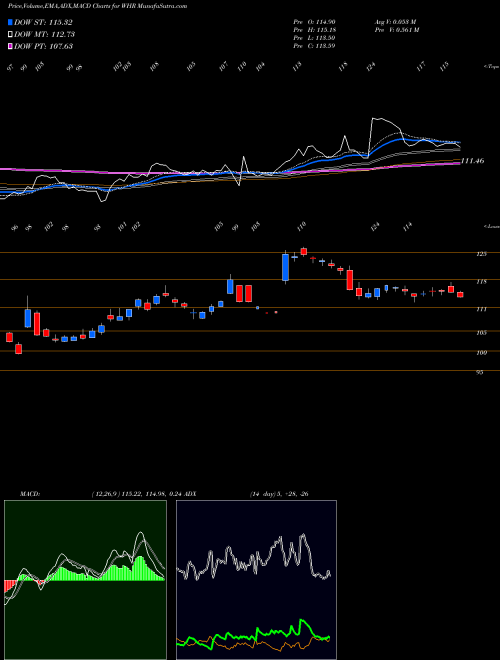This screenshot has height=660, width=500.
Task: Click the 'MACD:' panel heading
Action: [x=30, y=494]
